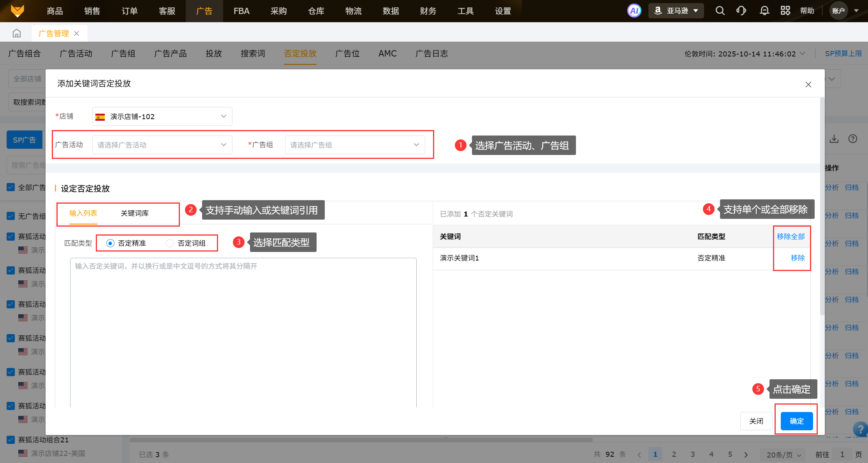Click the 移除全部 link
The height and width of the screenshot is (463, 868).
tap(791, 237)
